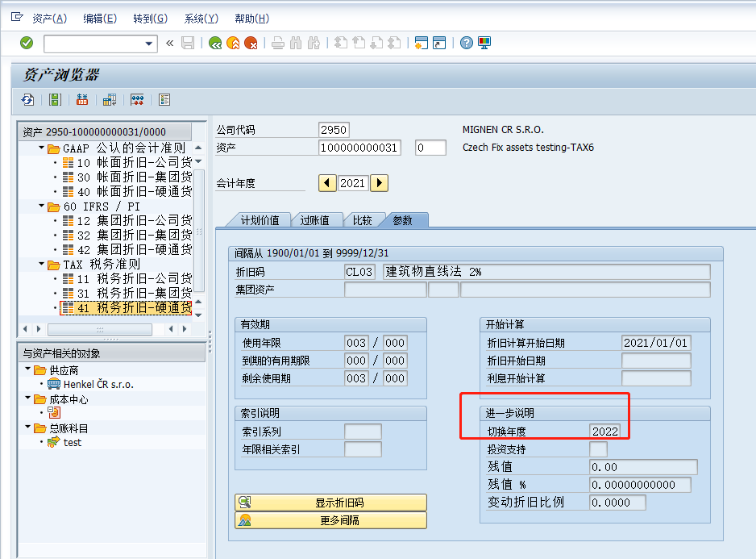
Task: Click the Refresh icon in the Asset Explorer toolbar
Action: tap(27, 99)
